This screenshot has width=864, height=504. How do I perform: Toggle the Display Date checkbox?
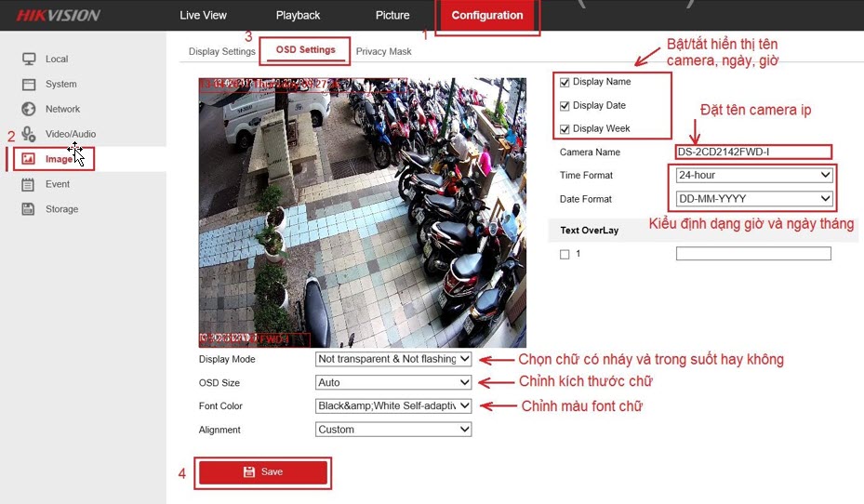(x=565, y=105)
